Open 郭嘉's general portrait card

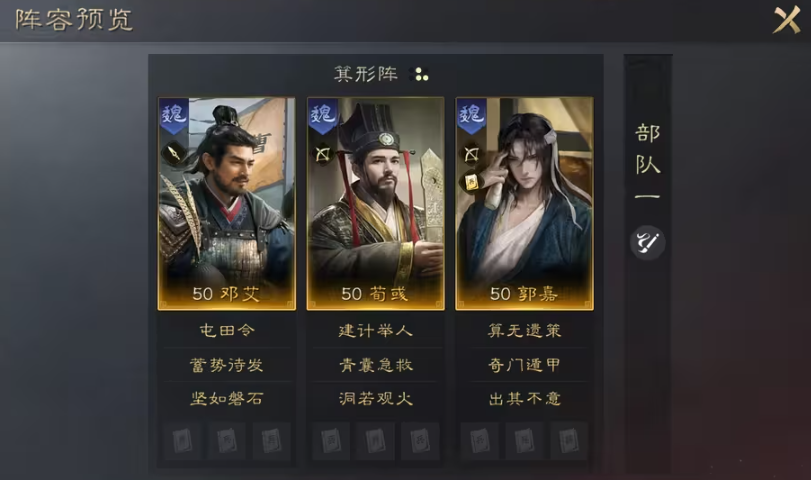(x=524, y=204)
